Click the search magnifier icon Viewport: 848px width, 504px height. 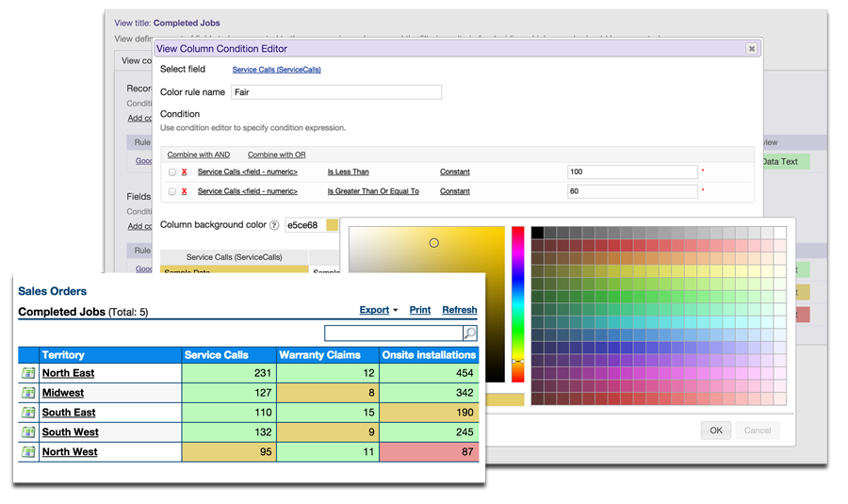469,333
